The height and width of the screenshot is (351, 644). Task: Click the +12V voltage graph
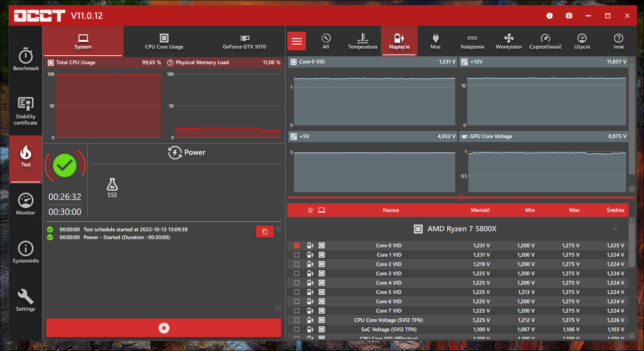point(547,101)
